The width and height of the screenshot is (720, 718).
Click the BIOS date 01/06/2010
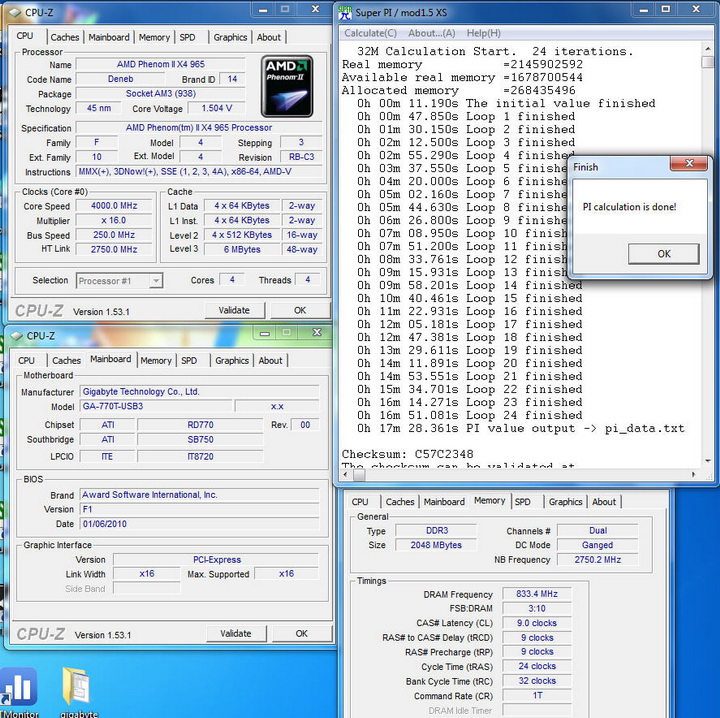click(x=200, y=524)
